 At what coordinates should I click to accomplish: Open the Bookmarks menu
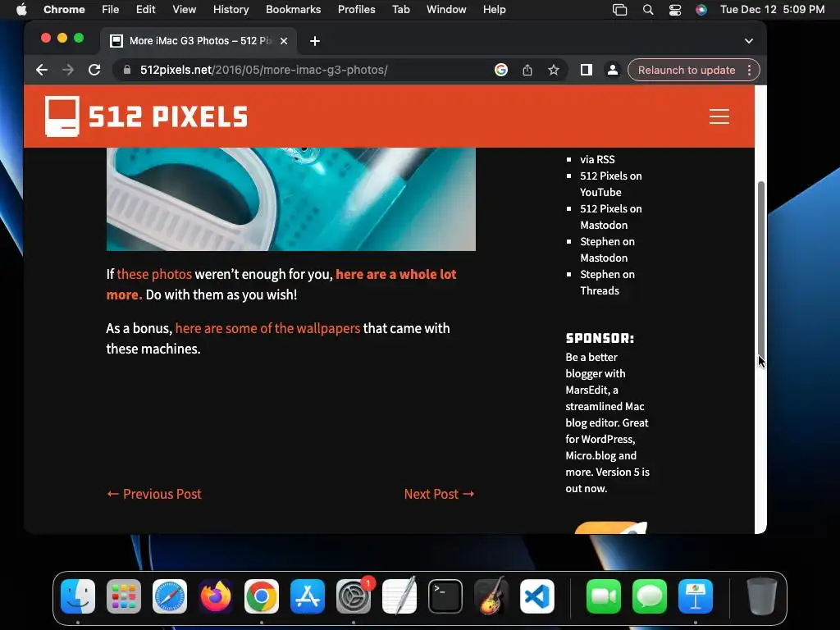pos(293,10)
